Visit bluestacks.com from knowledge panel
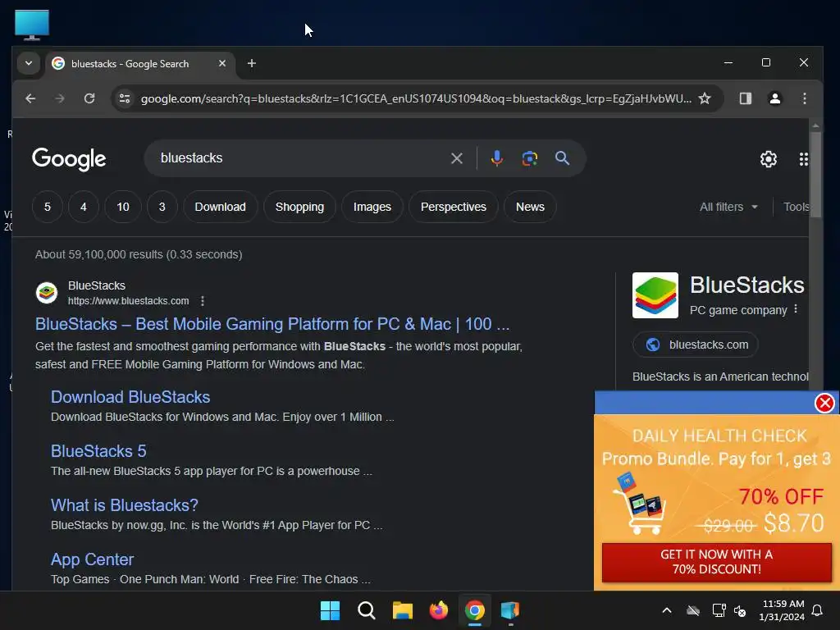Viewport: 840px width, 630px height. tap(696, 345)
